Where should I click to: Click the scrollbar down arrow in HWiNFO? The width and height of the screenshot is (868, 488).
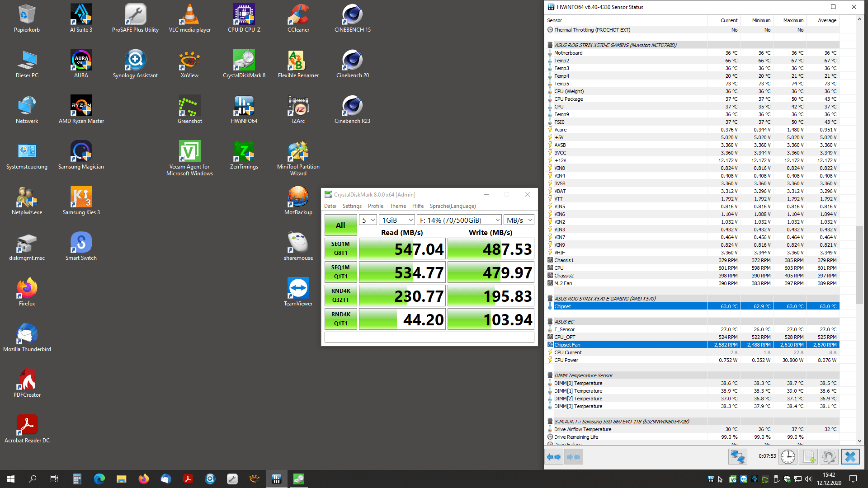(x=859, y=441)
